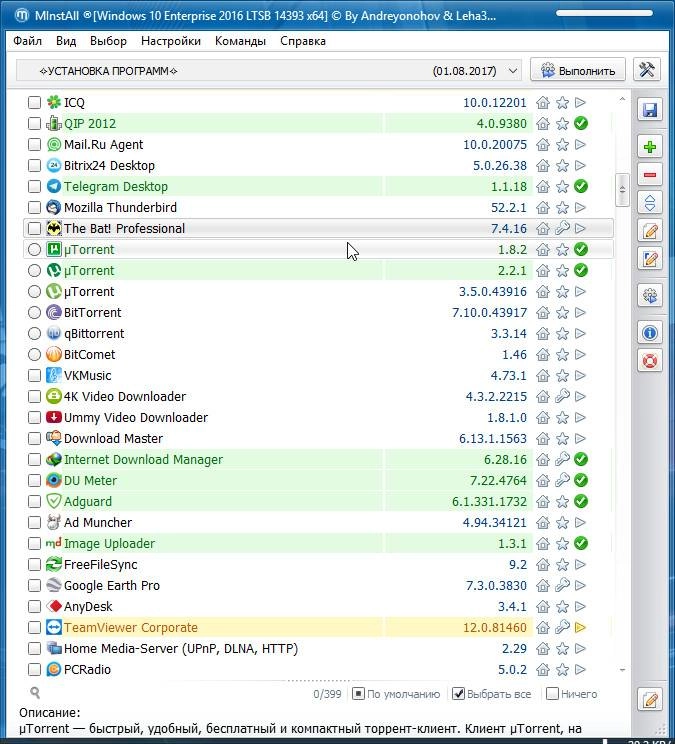Click the Выбрать все option
Viewport: 675px width, 744px height.
(491, 694)
